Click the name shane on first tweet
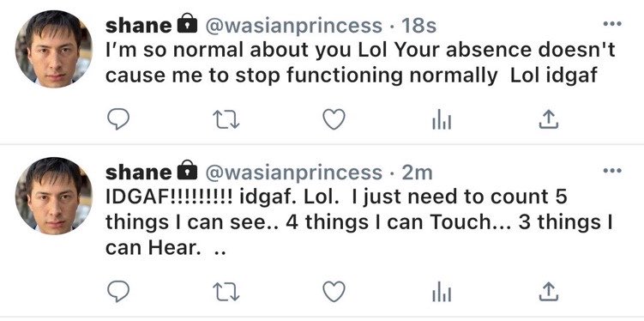 pyautogui.click(x=138, y=27)
